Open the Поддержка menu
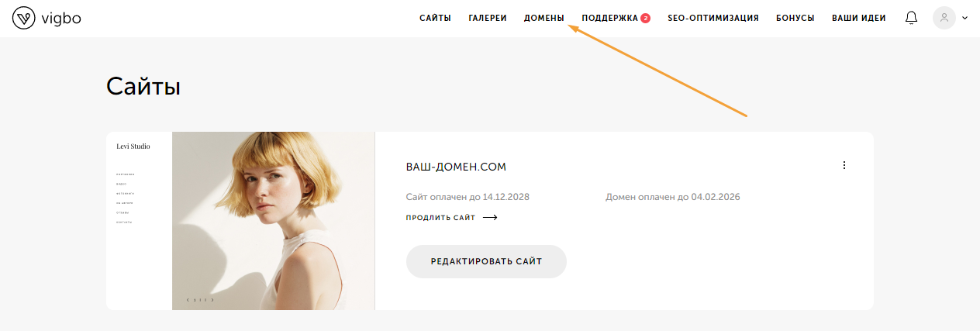Screen dimensions: 980x331 pyautogui.click(x=609, y=18)
